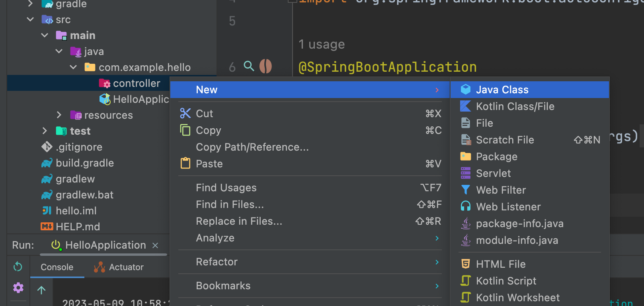Create a new File from submenu
The image size is (644, 306).
coord(530,123)
